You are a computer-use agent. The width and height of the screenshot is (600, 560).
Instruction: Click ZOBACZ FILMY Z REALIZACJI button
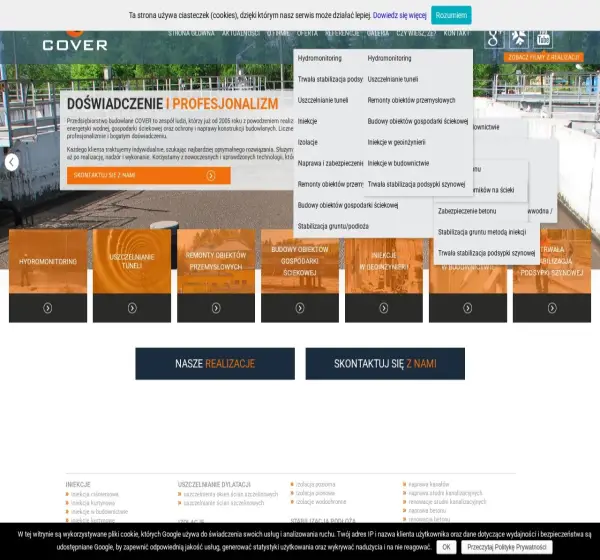[544, 57]
